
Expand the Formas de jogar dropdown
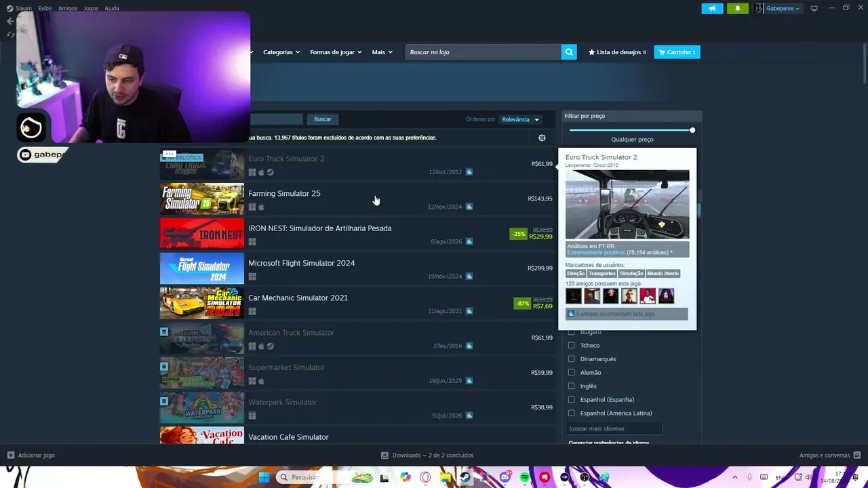point(336,52)
